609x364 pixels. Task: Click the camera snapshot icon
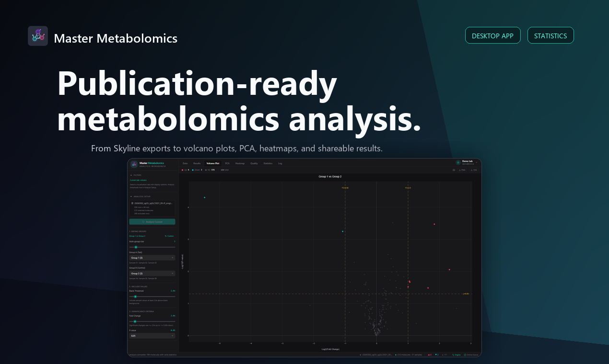click(454, 170)
